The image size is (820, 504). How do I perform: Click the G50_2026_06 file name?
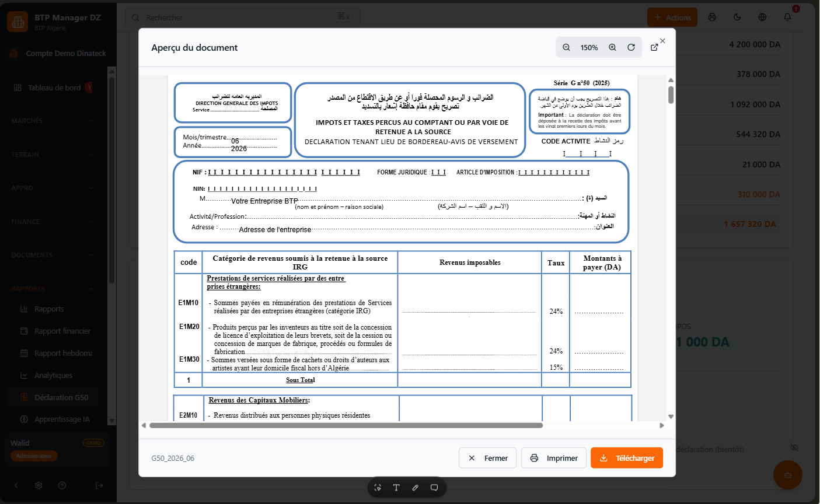pos(173,459)
